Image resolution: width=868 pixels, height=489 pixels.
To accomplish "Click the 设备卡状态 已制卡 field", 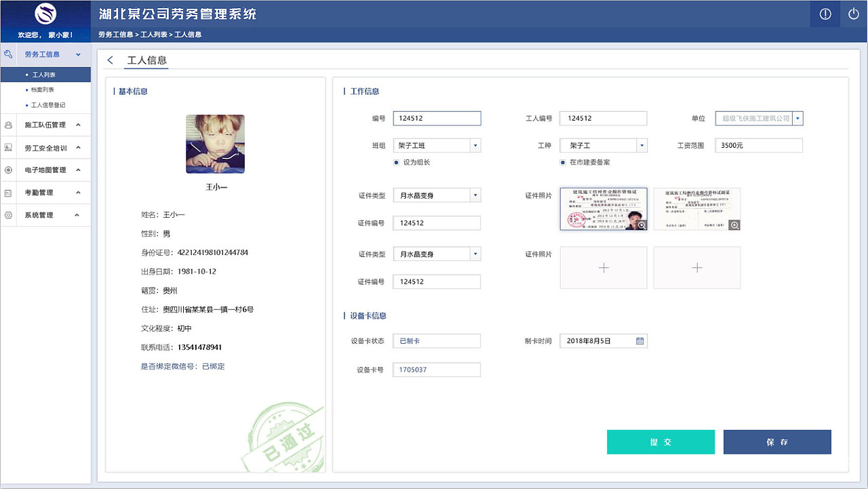I will coord(437,340).
